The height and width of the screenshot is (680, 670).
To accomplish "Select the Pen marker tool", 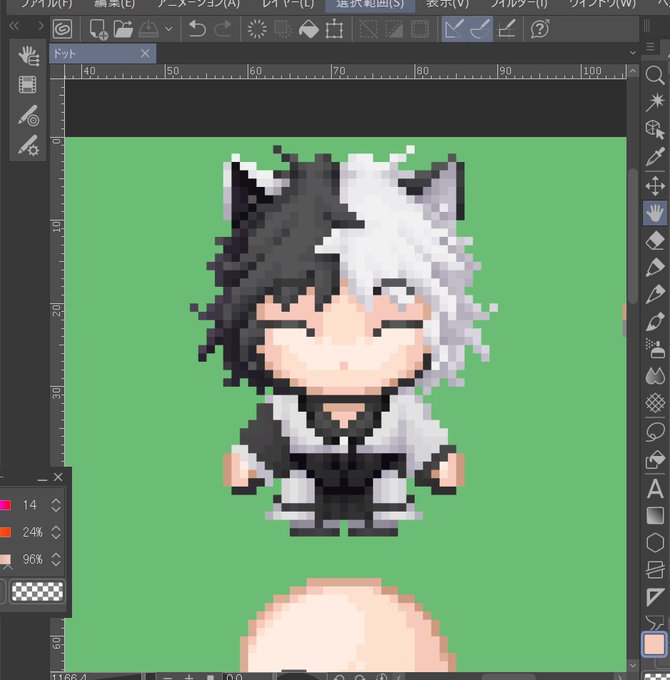I will pos(655,268).
